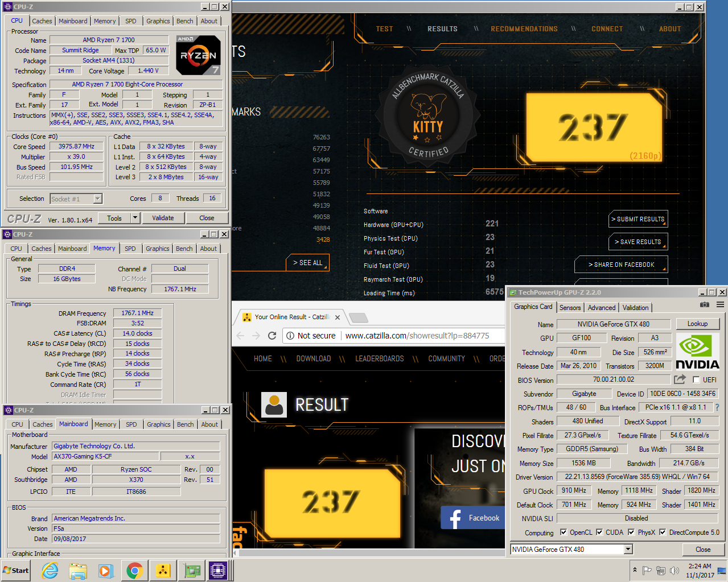Click the Bus Interface question mark icon
The width and height of the screenshot is (728, 582).
717,407
